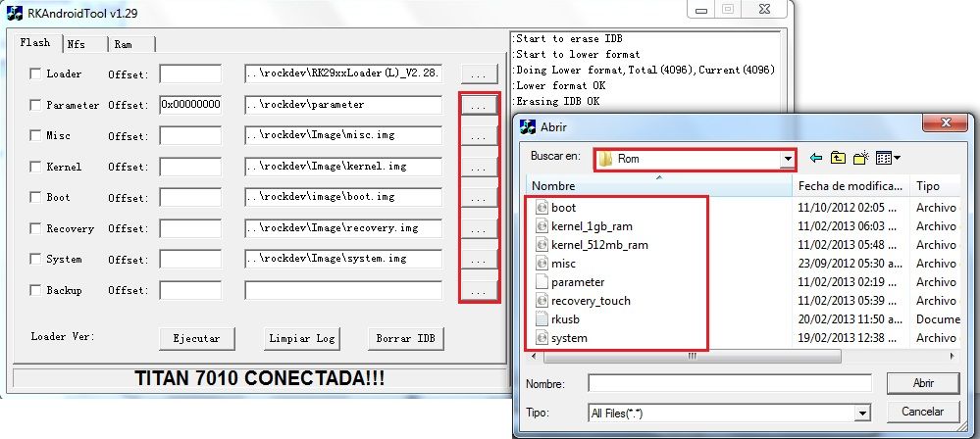The width and height of the screenshot is (980, 439).
Task: Switch to the Ram tab
Action: click(x=123, y=44)
